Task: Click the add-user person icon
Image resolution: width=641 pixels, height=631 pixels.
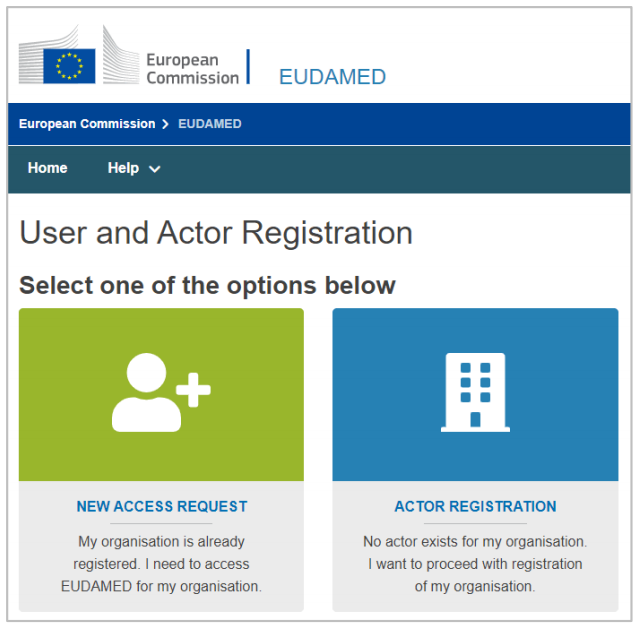Action: tap(160, 393)
